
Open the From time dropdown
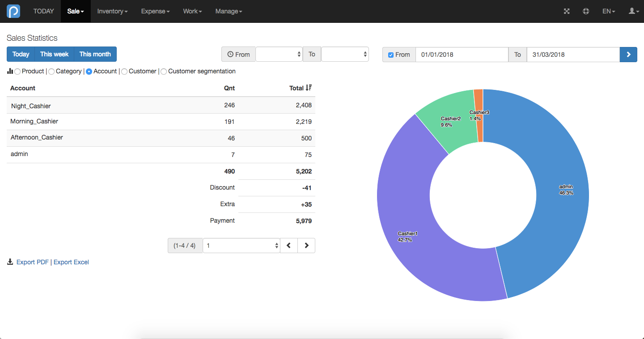279,54
